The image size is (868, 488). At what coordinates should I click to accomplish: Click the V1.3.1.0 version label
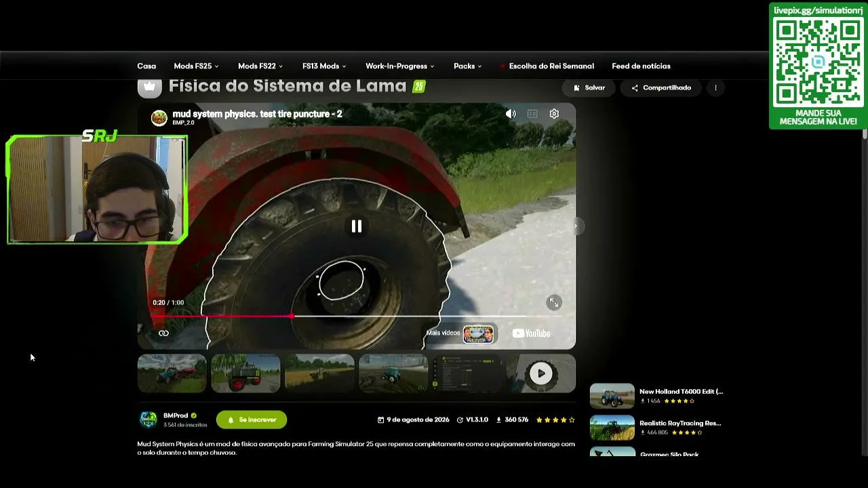point(473,420)
